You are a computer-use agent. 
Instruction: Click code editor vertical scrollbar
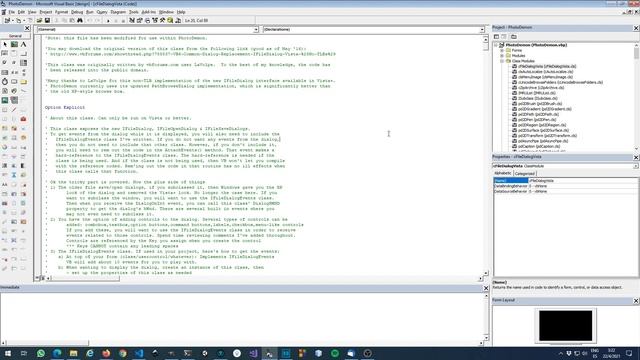click(486, 156)
